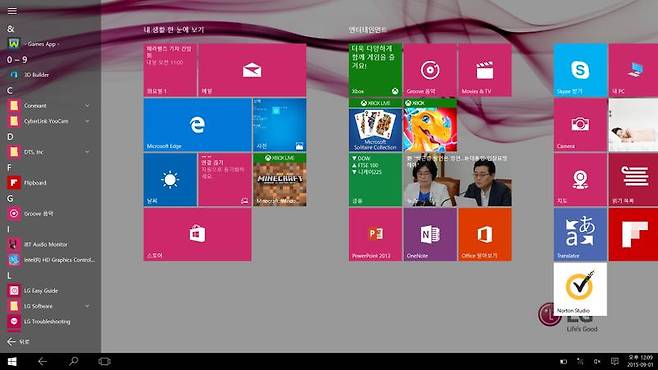Open the sync notice tile beside Weather
The image size is (658, 370).
pos(225,180)
